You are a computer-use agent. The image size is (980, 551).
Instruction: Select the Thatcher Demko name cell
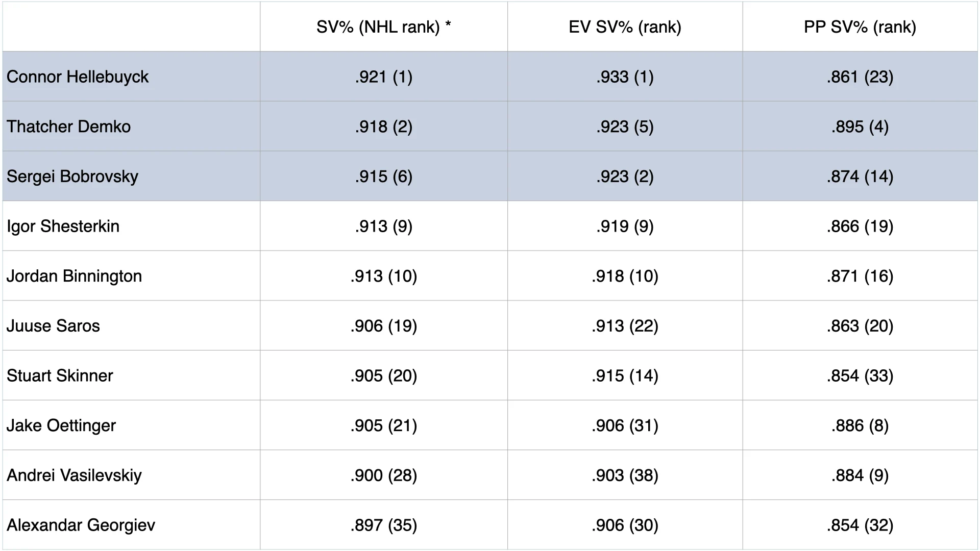click(x=69, y=127)
